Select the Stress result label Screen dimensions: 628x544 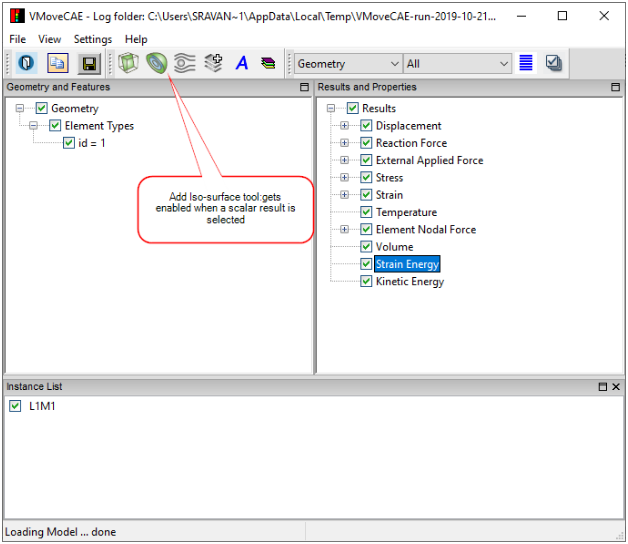(x=389, y=177)
